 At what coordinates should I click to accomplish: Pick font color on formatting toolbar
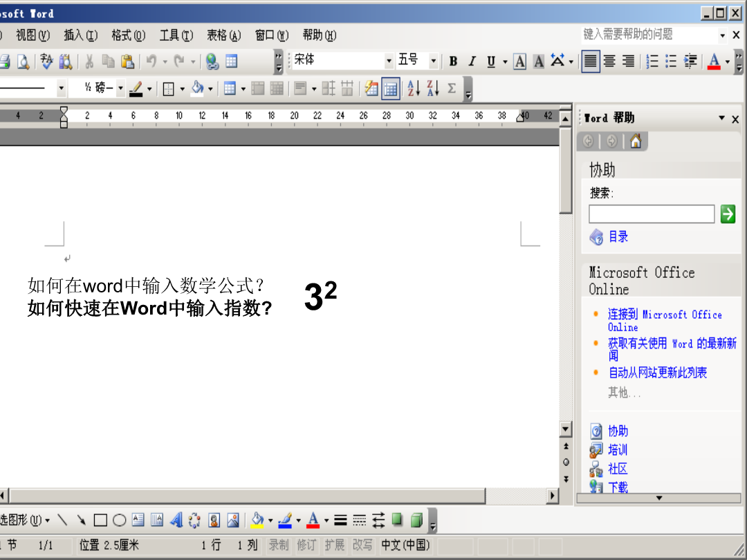pyautogui.click(x=714, y=61)
